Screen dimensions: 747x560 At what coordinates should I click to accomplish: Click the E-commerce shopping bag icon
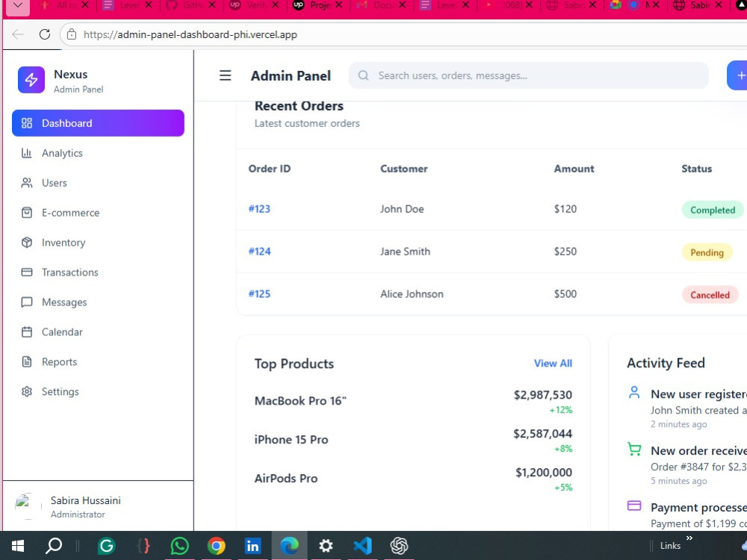[27, 212]
